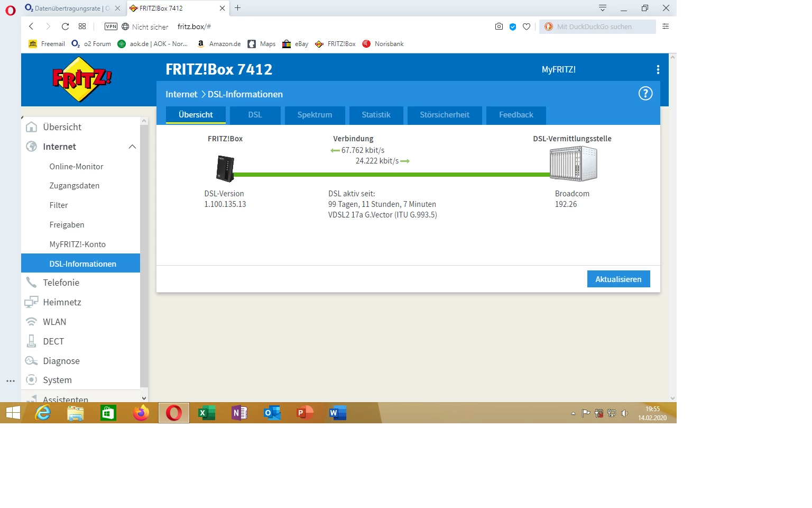Switch to the Spektrum tab
Viewport: 812px width, 508px height.
pos(315,115)
